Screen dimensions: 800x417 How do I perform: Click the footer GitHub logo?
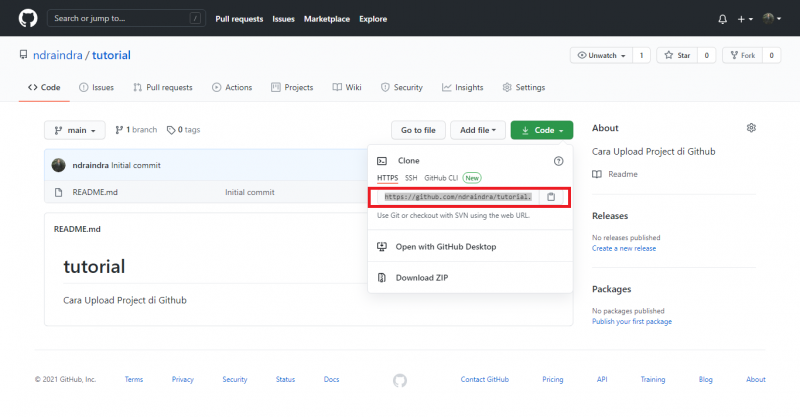pyautogui.click(x=400, y=380)
